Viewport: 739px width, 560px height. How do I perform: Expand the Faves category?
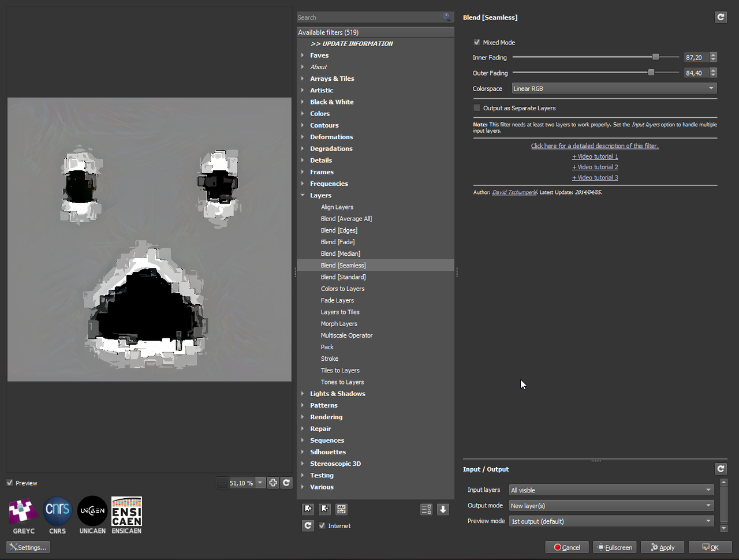click(303, 55)
